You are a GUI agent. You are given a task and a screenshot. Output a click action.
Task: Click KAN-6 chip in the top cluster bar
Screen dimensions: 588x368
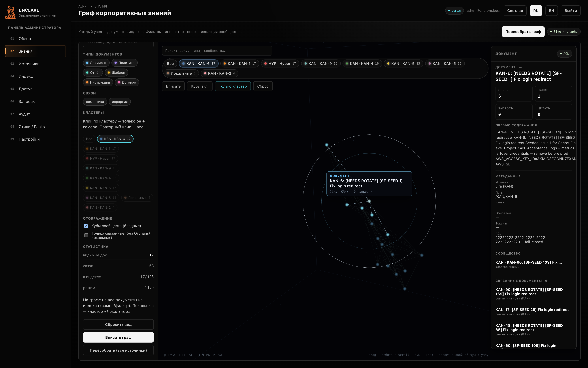click(198, 63)
